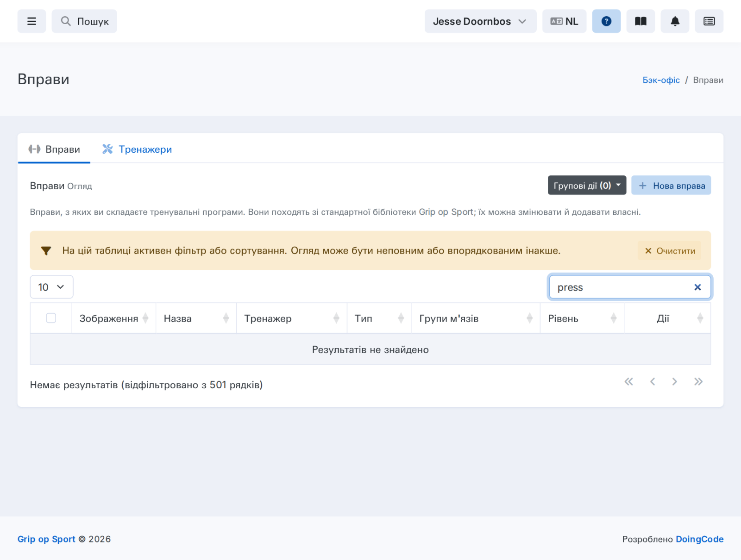Select the Вправи tab
The height and width of the screenshot is (560, 741).
tap(54, 149)
